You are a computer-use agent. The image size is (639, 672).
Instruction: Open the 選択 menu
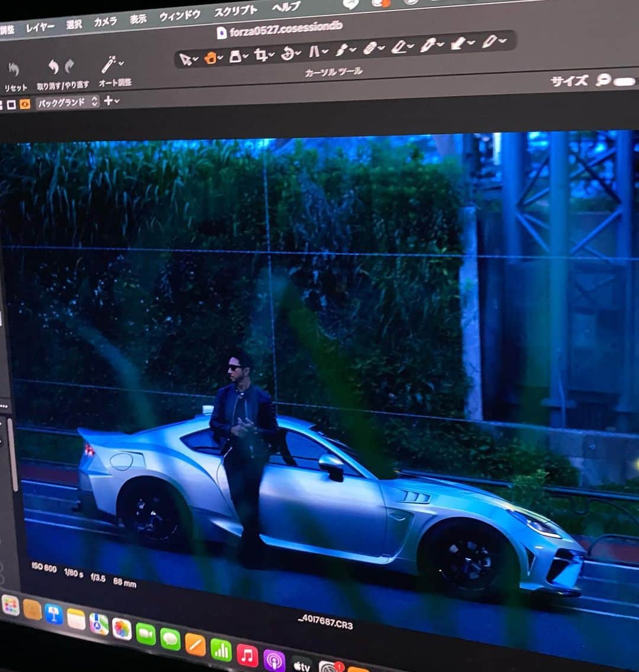[x=74, y=24]
